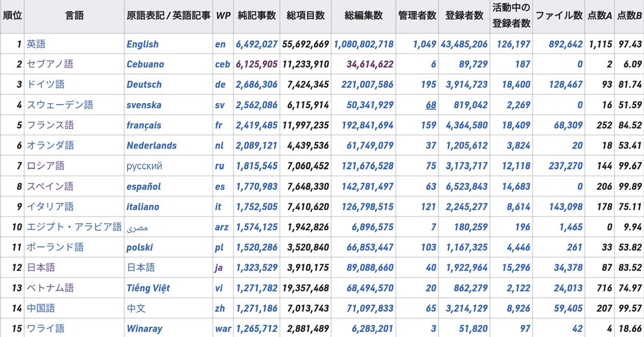Viewport: 644px width, 337px height.
Task: Click total edits 89,088,660
Action: coord(370,267)
